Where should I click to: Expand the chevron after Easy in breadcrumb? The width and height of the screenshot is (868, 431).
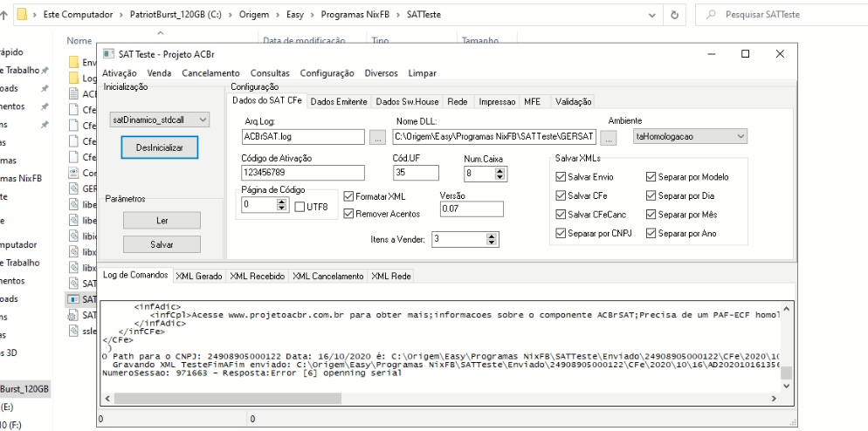[x=313, y=15]
